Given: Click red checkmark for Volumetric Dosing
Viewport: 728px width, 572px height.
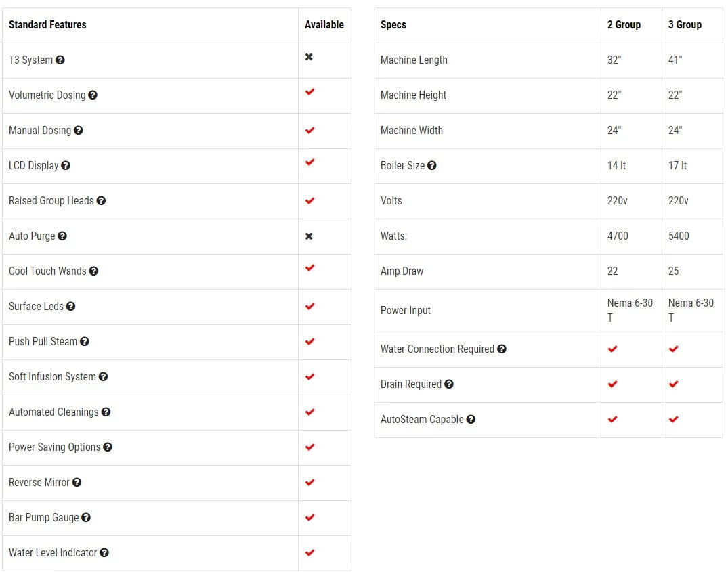Looking at the screenshot, I should (310, 92).
